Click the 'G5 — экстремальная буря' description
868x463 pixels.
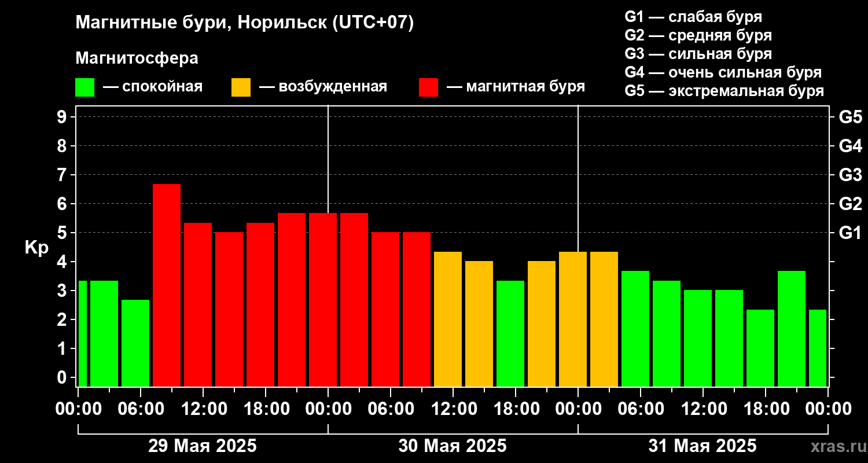tap(724, 91)
